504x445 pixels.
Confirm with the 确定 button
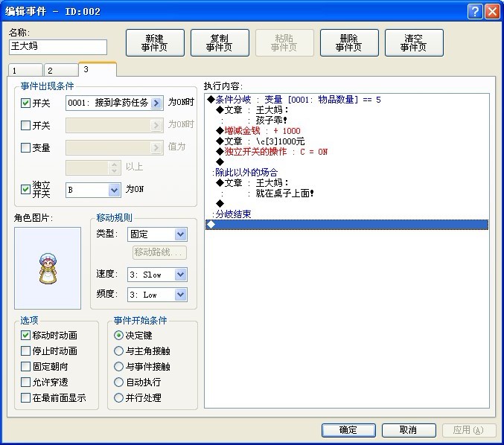coord(348,430)
